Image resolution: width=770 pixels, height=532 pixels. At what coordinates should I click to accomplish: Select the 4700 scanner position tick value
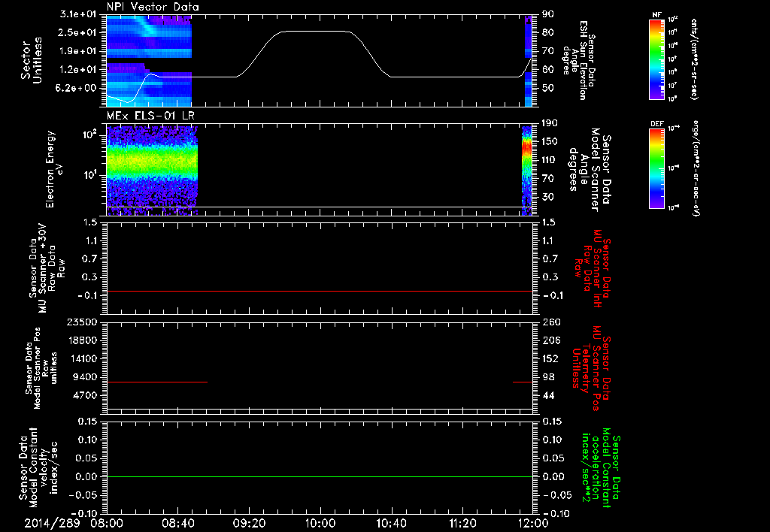[x=85, y=395]
